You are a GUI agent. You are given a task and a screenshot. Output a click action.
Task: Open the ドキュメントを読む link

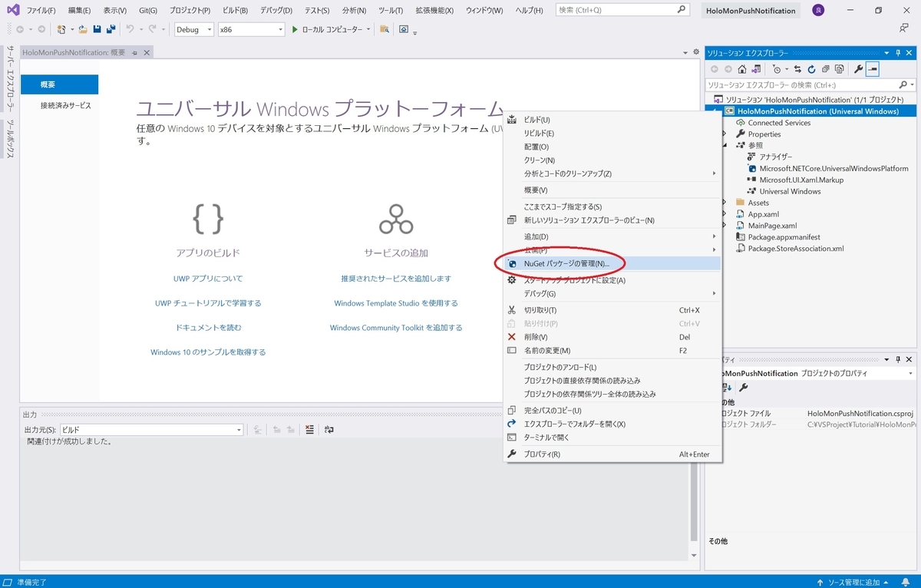pyautogui.click(x=208, y=328)
